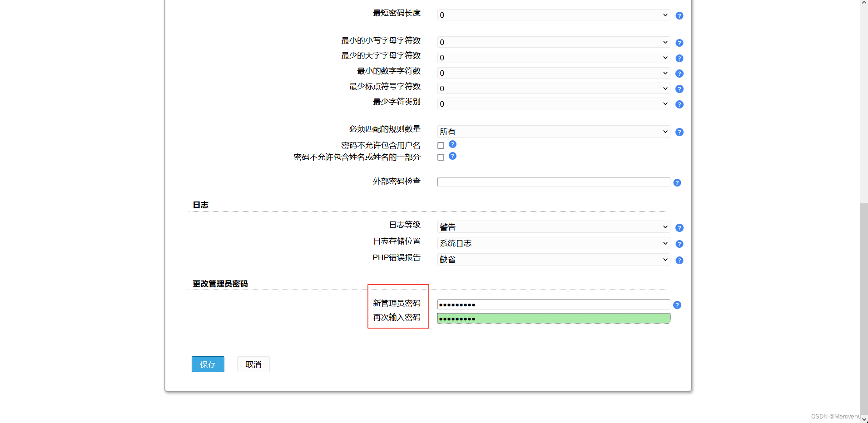868x423 pixels.
Task: Focus the 外部密码检查 text field
Action: [x=554, y=182]
